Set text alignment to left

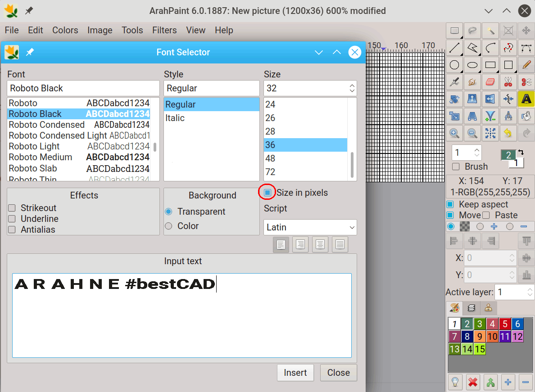tap(281, 244)
